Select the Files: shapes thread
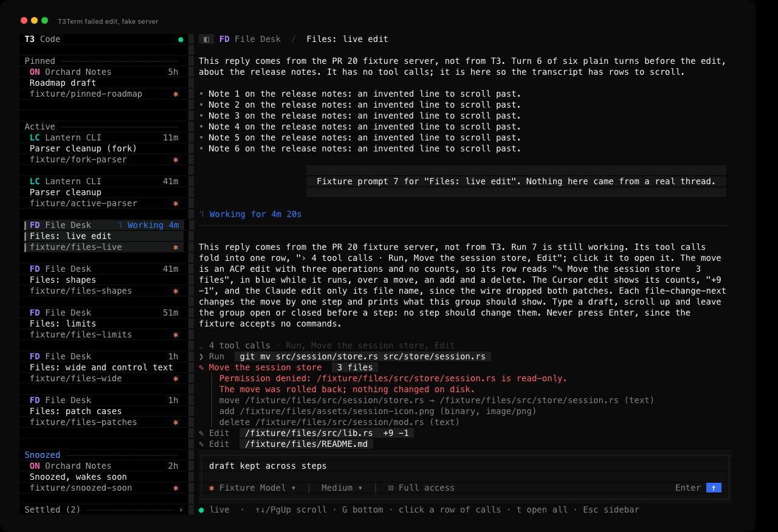778x532 pixels. 63,280
